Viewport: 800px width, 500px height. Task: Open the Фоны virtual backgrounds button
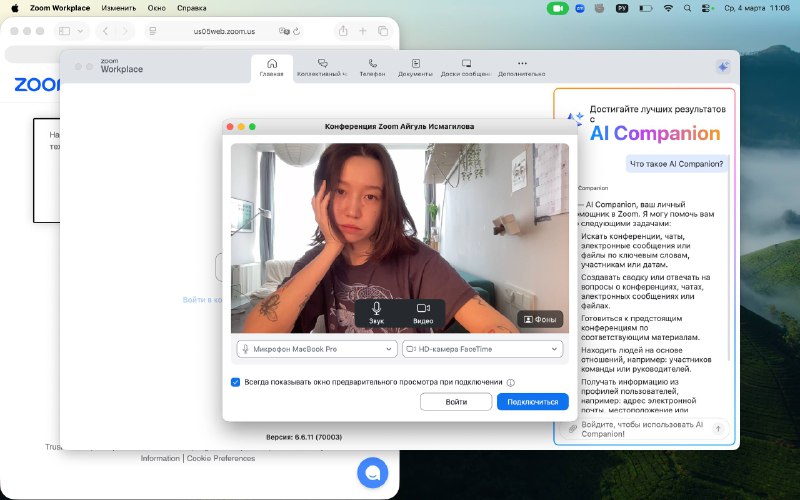click(x=540, y=320)
